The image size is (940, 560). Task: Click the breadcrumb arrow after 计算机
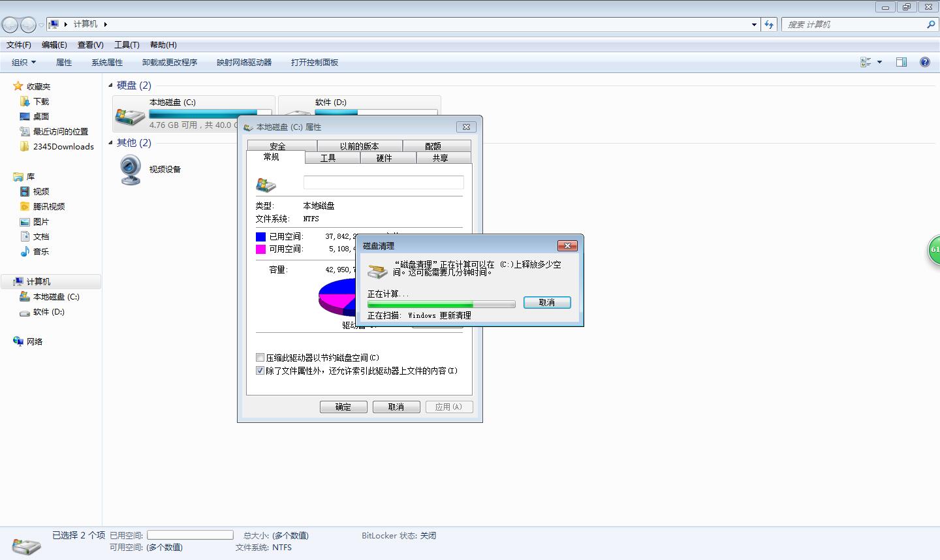click(105, 24)
